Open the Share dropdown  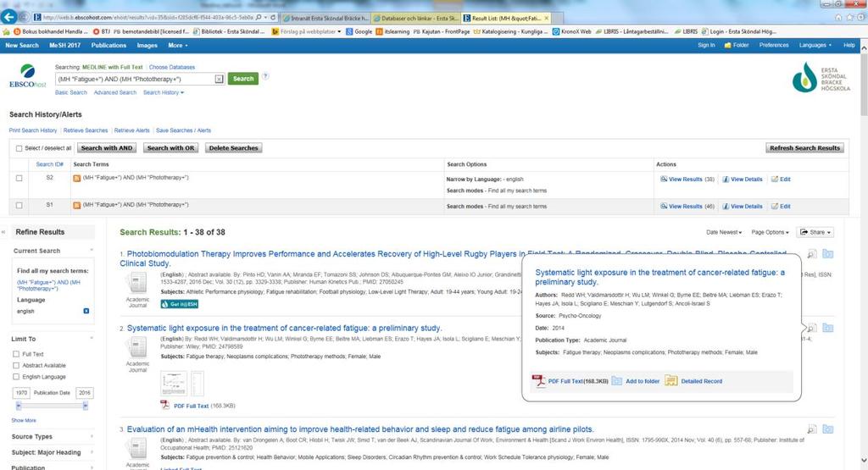pos(815,232)
